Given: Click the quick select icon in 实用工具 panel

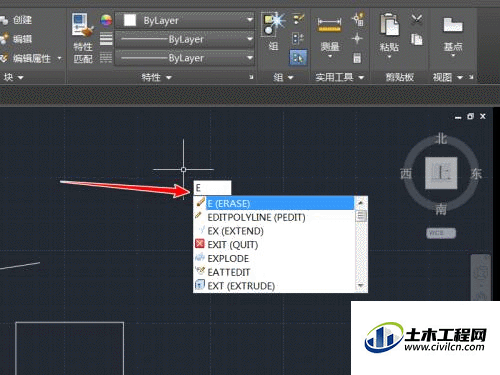Looking at the screenshot, I should (358, 19).
